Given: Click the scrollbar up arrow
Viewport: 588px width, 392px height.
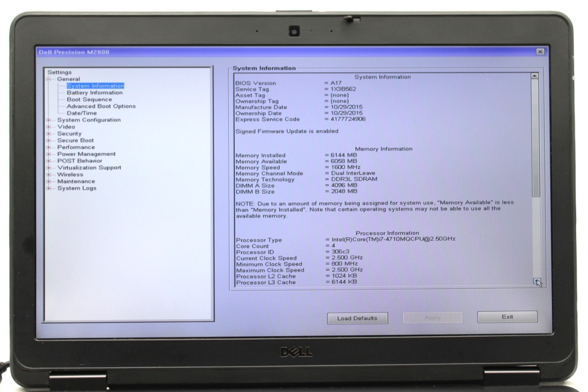Looking at the screenshot, I should [534, 75].
